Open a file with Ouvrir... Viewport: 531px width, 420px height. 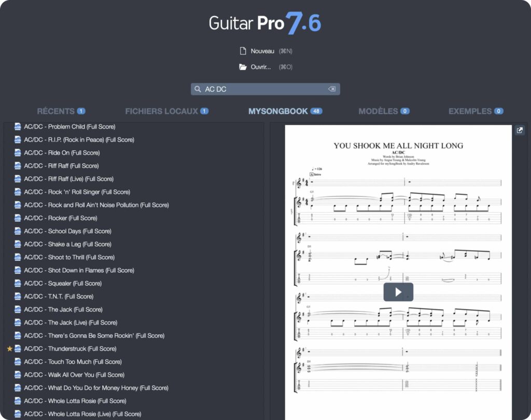point(266,67)
